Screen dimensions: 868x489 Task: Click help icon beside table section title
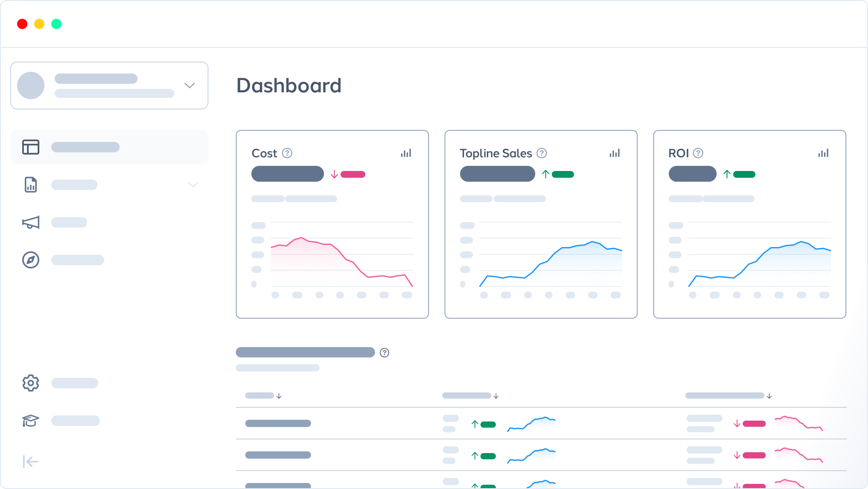[384, 353]
